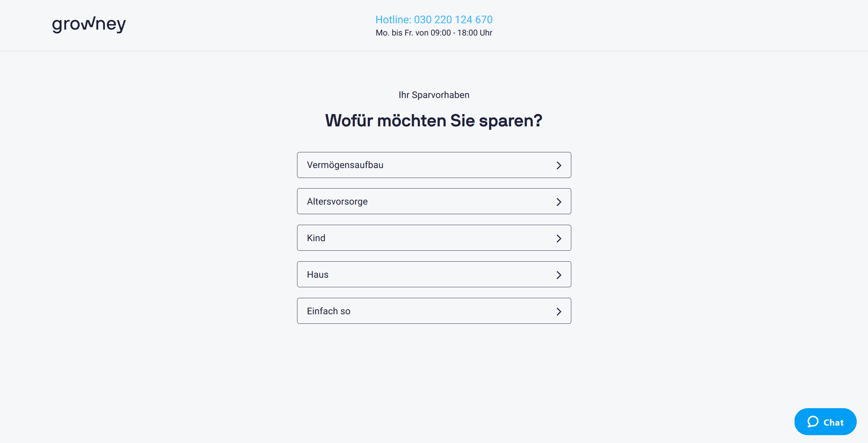Click the Einfach so option arrow

point(558,311)
